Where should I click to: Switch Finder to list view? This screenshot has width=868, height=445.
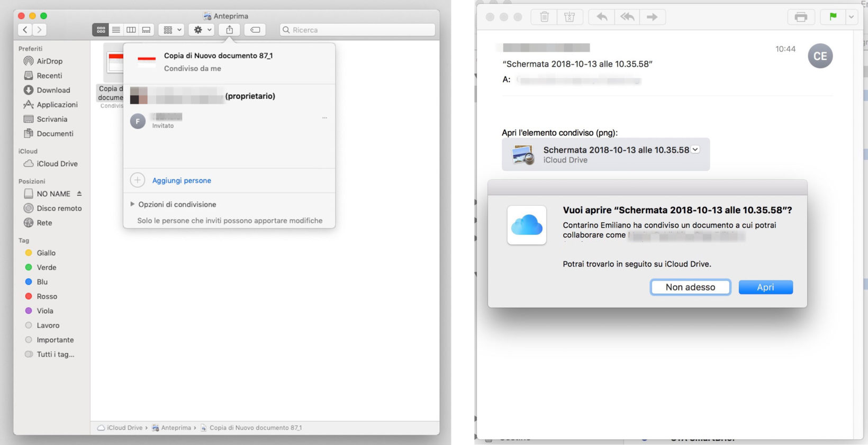click(116, 30)
